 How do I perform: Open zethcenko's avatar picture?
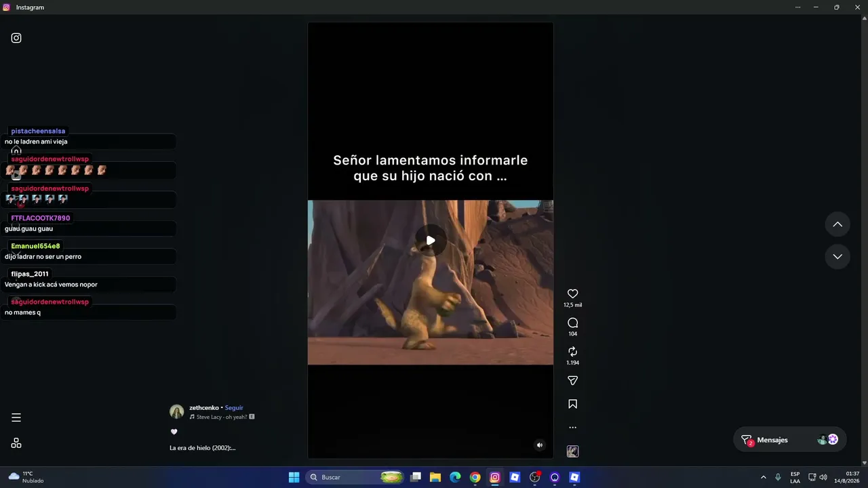point(177,411)
